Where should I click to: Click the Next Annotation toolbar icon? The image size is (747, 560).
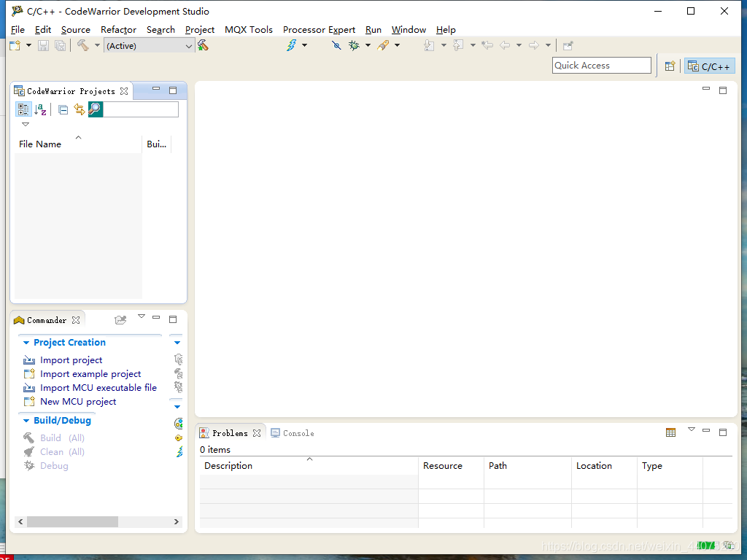[429, 46]
